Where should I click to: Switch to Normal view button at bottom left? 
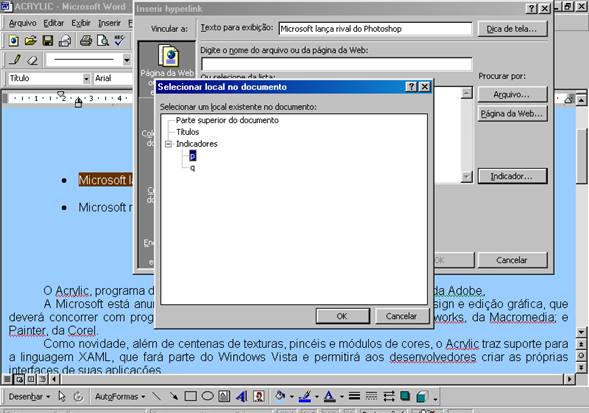7,379
